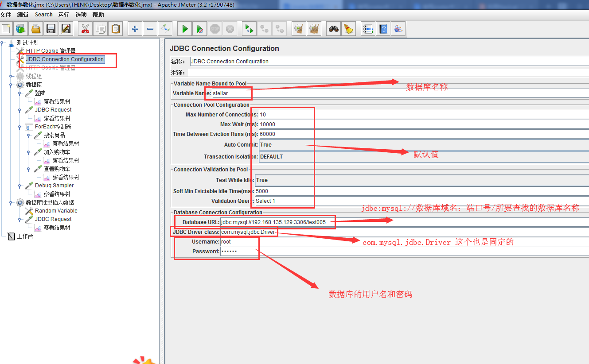
Task: Open Help with blue question-mark icon
Action: [x=383, y=29]
